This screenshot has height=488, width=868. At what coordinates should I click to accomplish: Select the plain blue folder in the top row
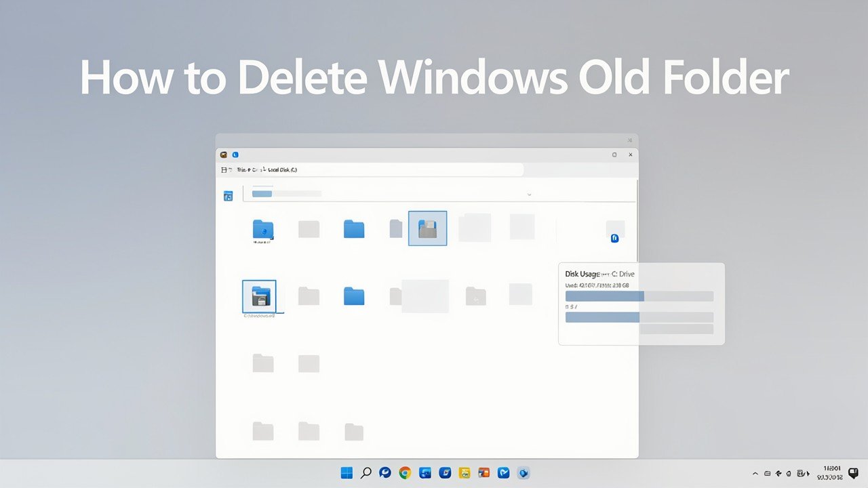click(354, 229)
